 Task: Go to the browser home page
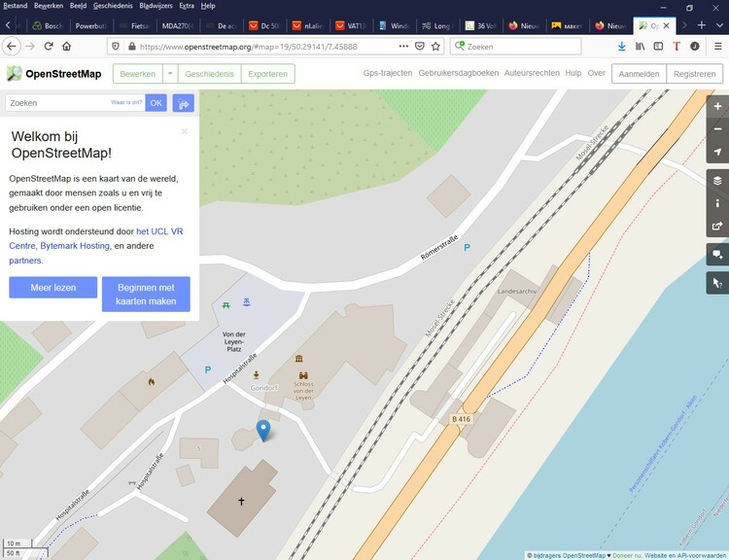coord(67,46)
